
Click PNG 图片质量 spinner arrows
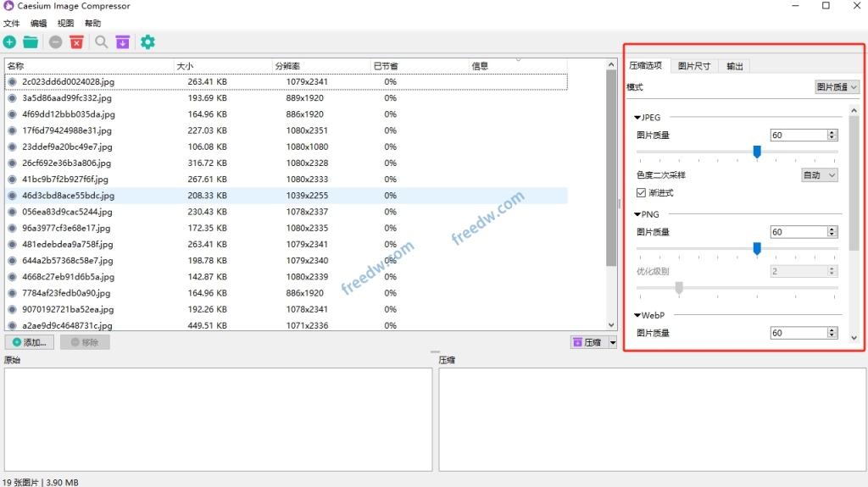coord(832,232)
